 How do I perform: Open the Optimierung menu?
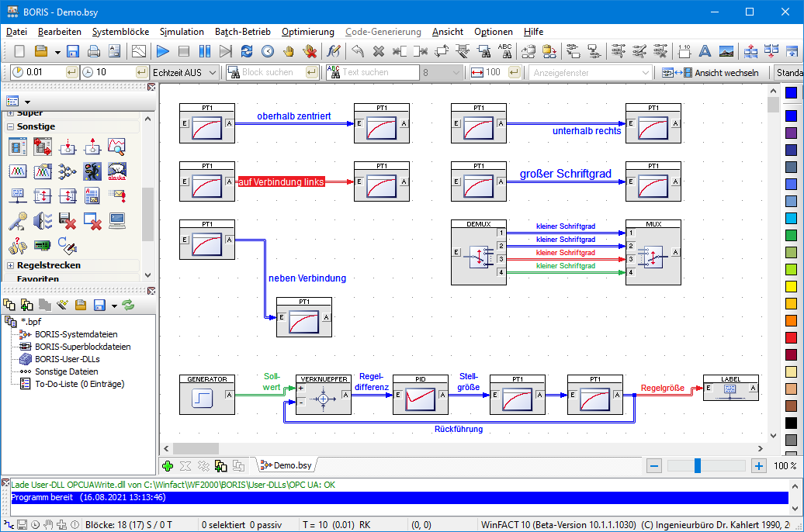307,32
